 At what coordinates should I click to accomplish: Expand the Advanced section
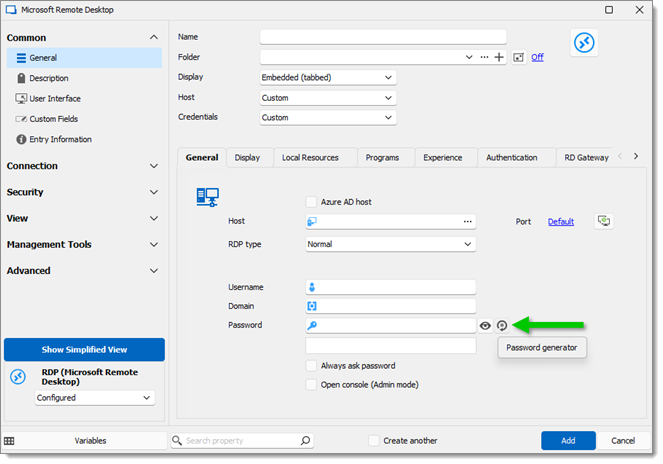154,271
